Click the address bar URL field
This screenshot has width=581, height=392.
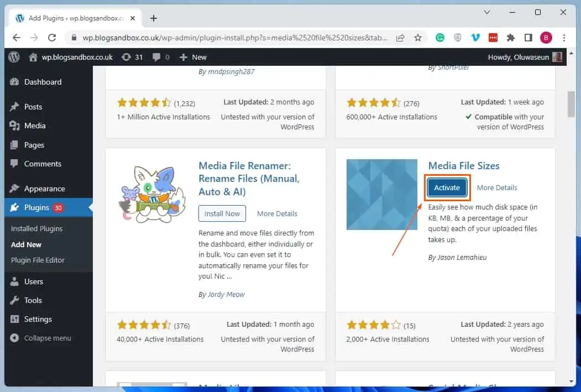point(235,38)
